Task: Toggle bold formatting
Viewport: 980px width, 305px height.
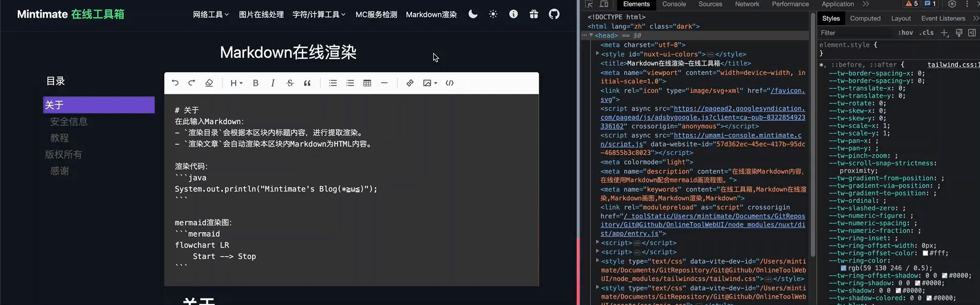Action: (256, 83)
